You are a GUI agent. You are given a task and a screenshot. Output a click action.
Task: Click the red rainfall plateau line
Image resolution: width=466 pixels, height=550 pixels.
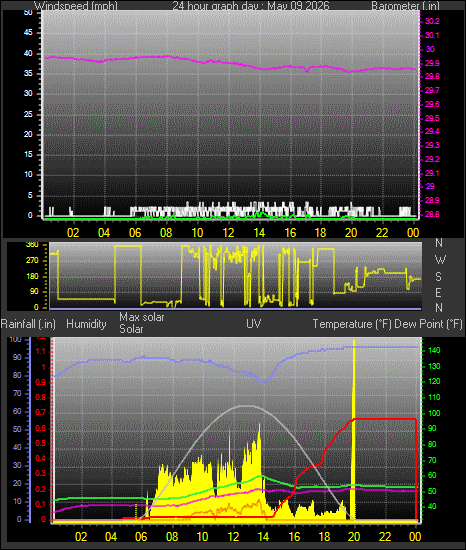coord(385,419)
